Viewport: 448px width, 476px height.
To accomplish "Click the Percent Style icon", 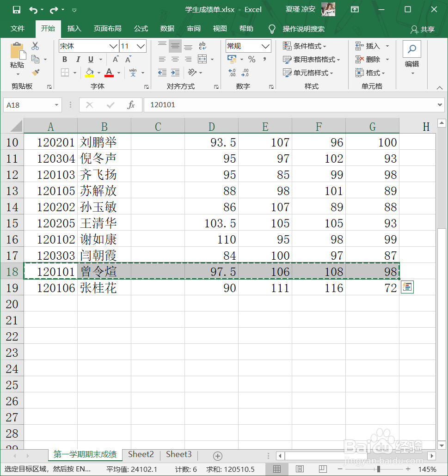I will pyautogui.click(x=252, y=59).
